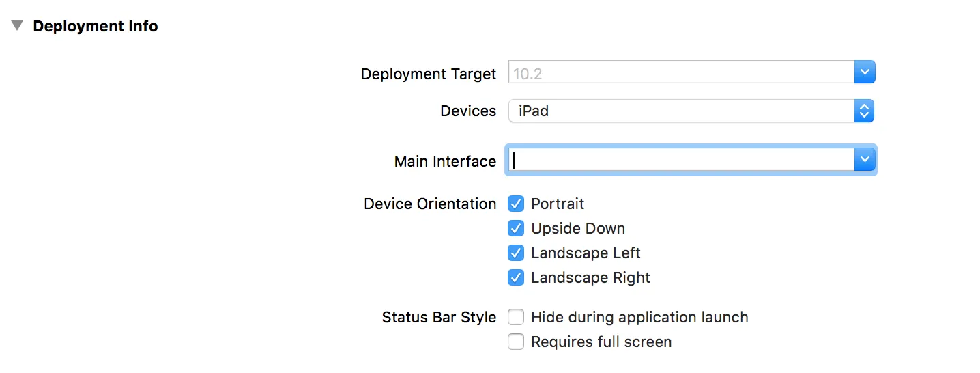Click the Device Orientation label
980x373 pixels.
click(430, 204)
